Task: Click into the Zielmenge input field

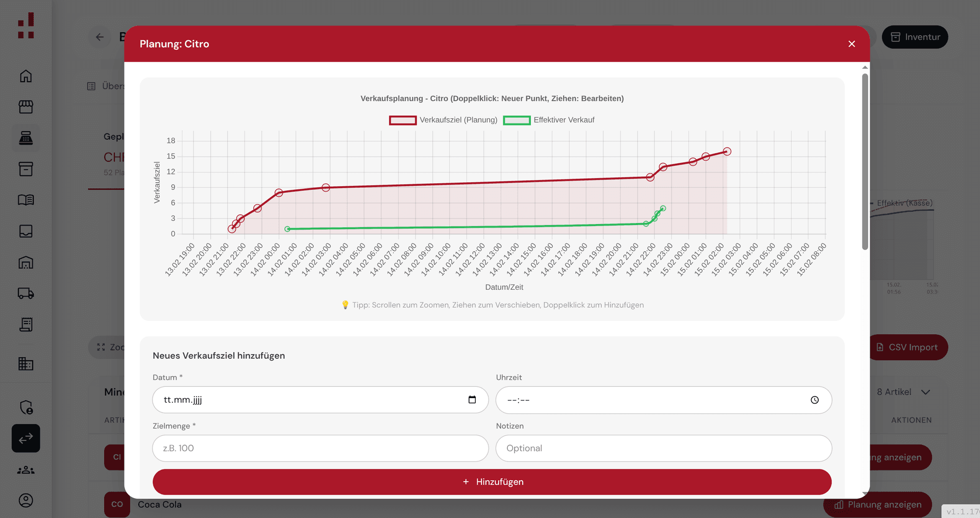Action: 320,448
